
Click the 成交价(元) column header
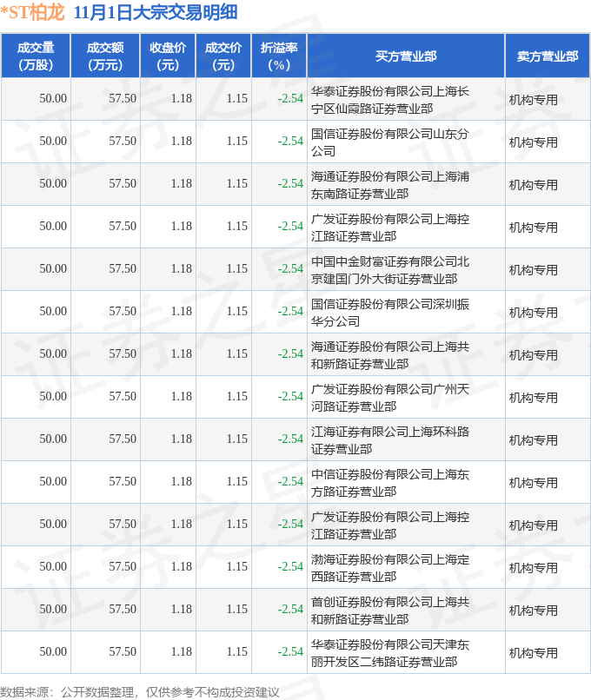(x=223, y=56)
